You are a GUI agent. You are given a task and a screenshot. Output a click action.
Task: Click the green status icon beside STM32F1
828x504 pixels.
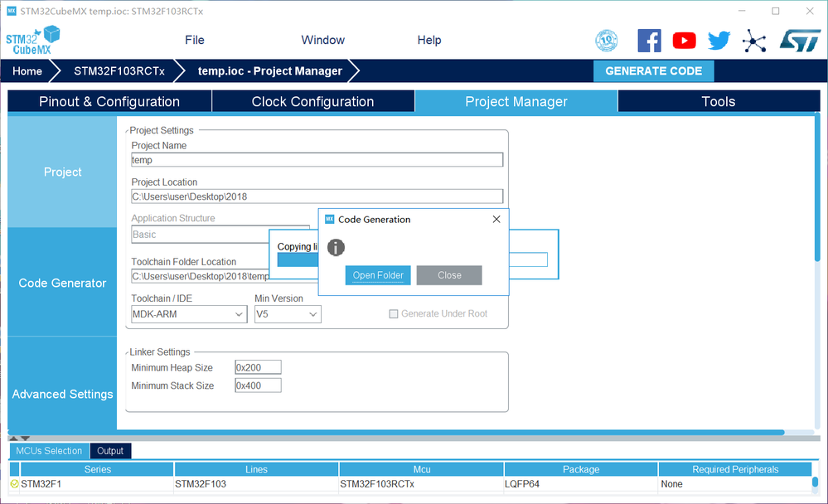(14, 483)
